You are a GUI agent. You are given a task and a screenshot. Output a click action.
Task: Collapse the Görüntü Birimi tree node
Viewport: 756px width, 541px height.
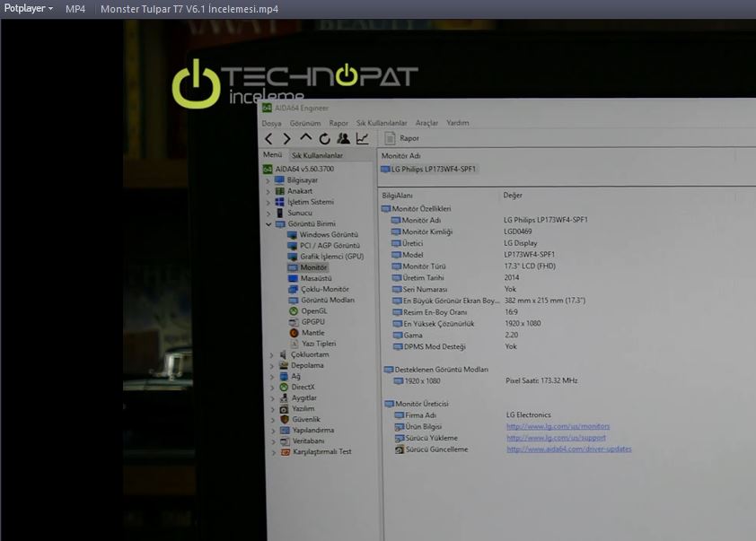pyautogui.click(x=269, y=224)
